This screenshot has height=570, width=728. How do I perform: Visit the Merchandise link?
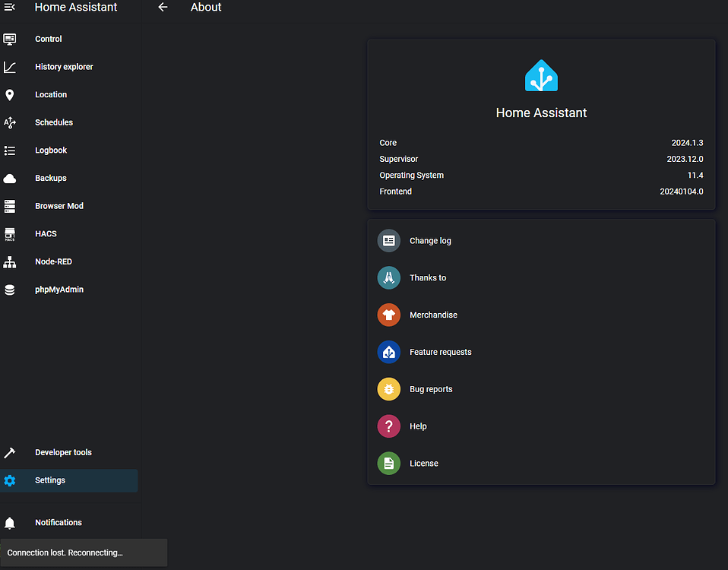(x=541, y=315)
